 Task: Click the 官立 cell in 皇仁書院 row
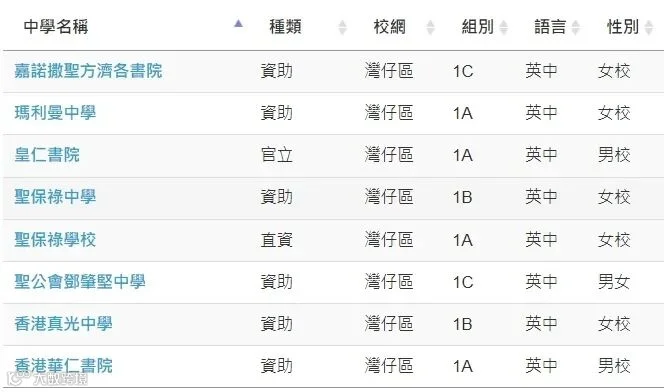[x=277, y=155]
